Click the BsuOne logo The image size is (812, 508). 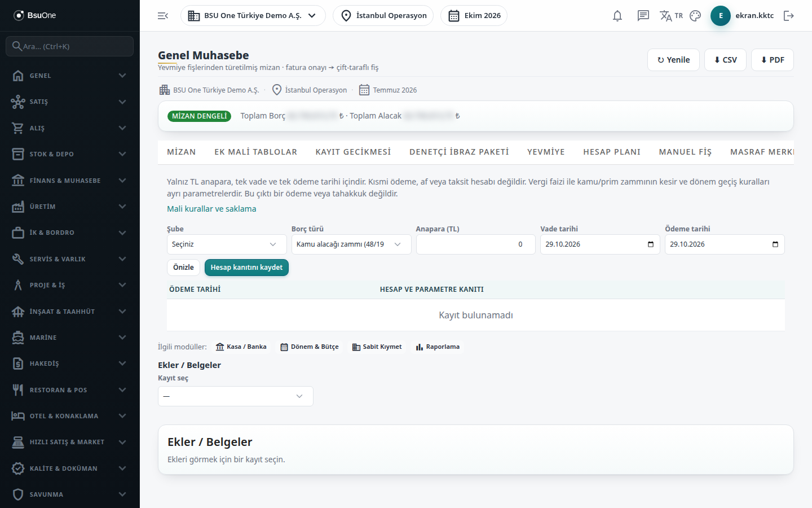click(x=35, y=15)
